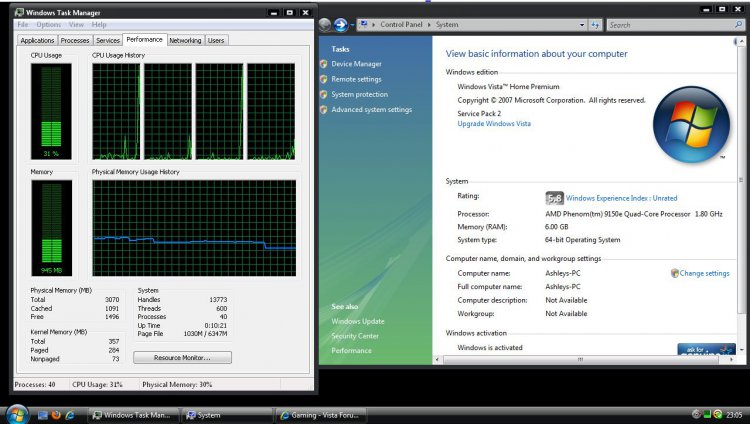Open Security Center under See also
The image size is (750, 424).
click(355, 336)
